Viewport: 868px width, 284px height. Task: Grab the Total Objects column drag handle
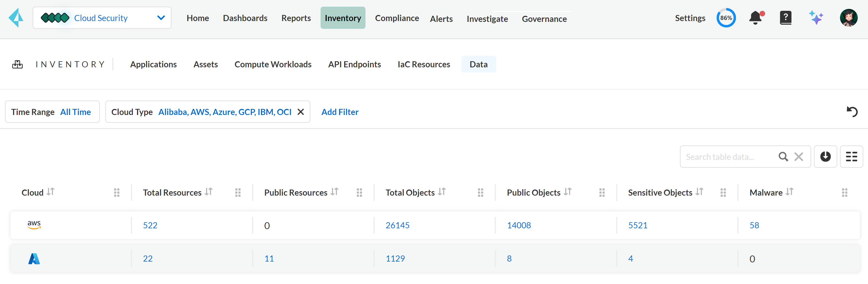coord(481,193)
